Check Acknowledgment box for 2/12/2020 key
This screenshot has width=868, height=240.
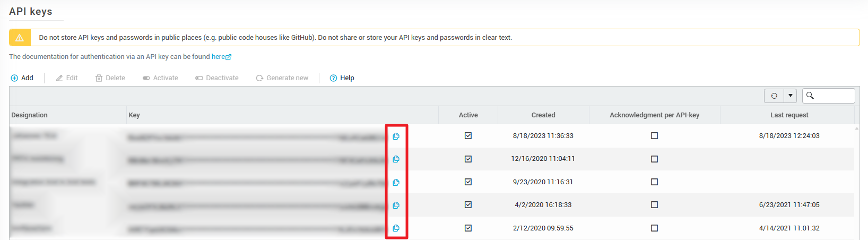point(654,228)
